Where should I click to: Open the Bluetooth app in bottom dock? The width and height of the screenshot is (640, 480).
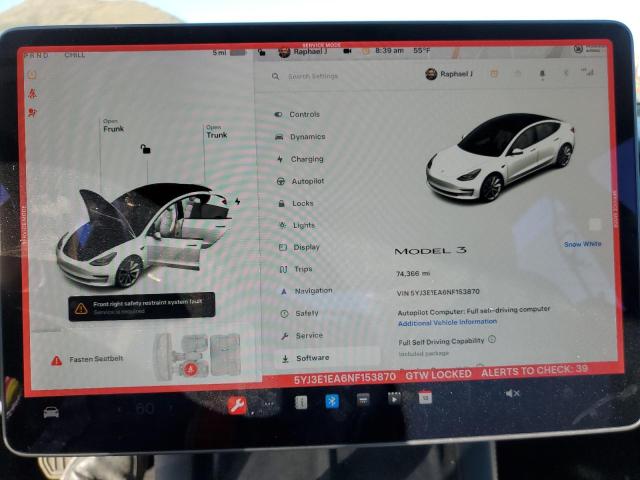coord(332,401)
